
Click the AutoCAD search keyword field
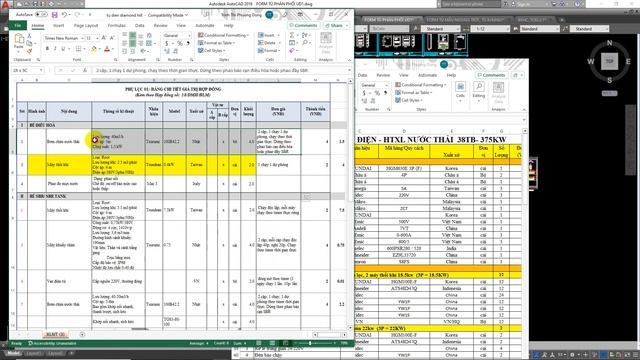coord(470,4)
